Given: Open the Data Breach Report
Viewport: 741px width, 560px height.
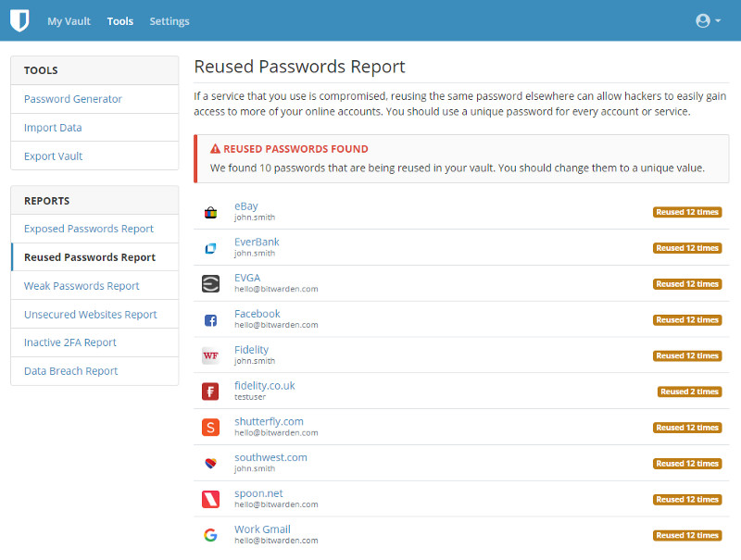Looking at the screenshot, I should [71, 371].
